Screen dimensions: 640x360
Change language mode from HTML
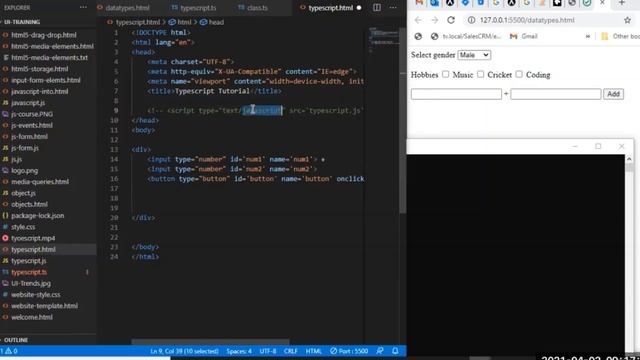click(x=313, y=351)
